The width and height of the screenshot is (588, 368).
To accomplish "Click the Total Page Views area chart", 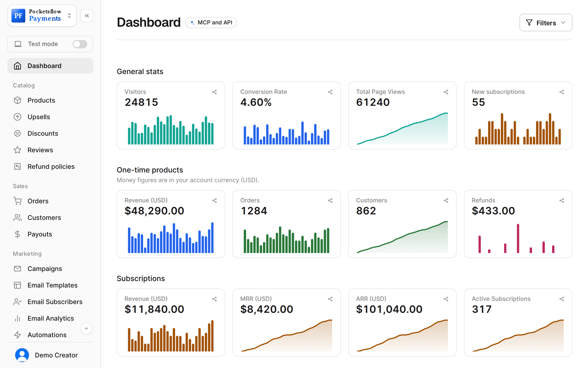I will click(402, 129).
